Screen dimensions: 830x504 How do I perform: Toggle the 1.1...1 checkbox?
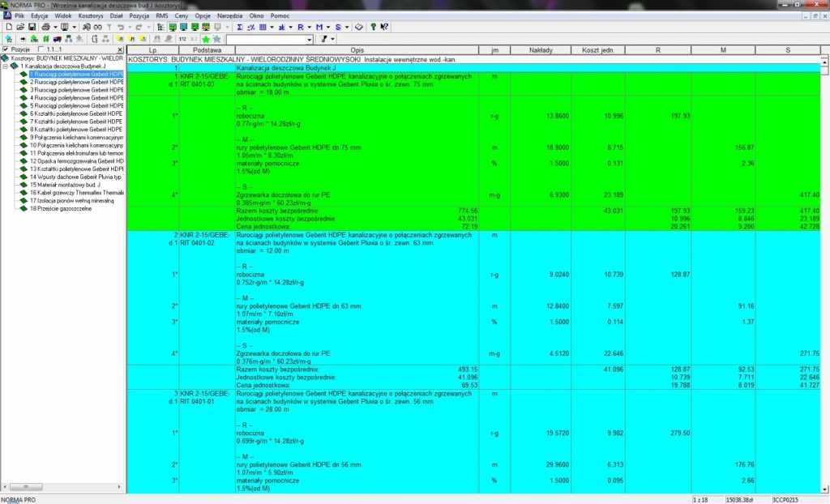coord(41,49)
